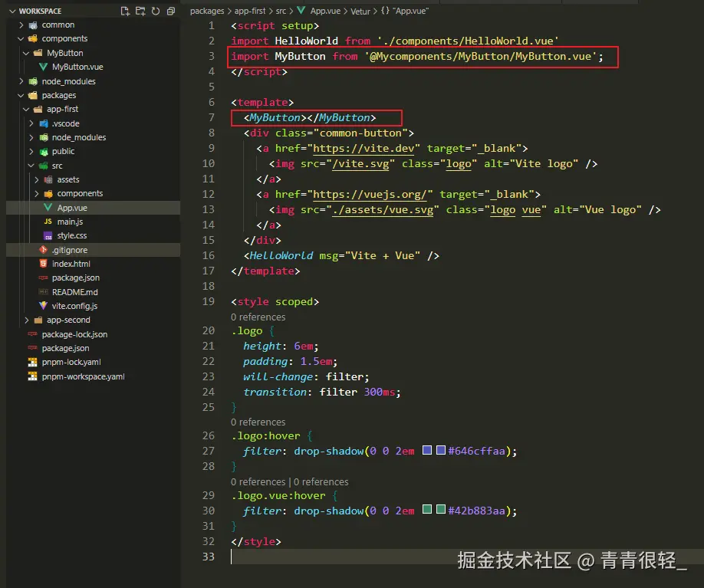Open the first color swatch before #42b883aa
The width and height of the screenshot is (704, 588).
(x=427, y=510)
